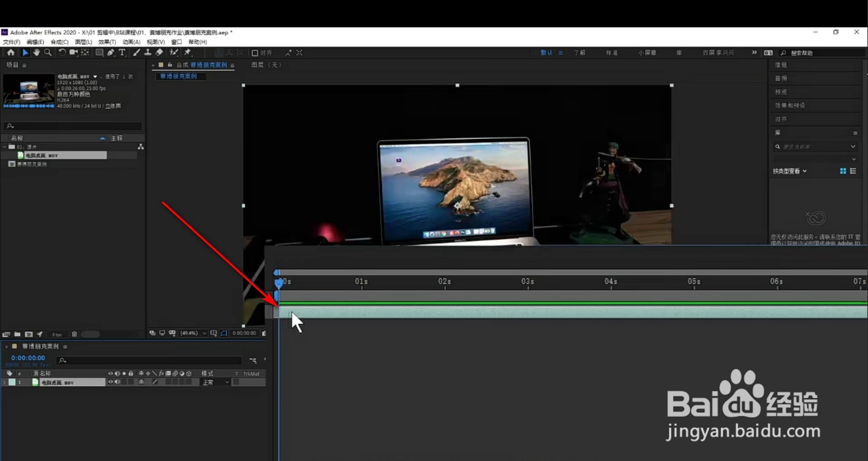Open the 动画(A) menu
The image size is (868, 461).
point(131,42)
